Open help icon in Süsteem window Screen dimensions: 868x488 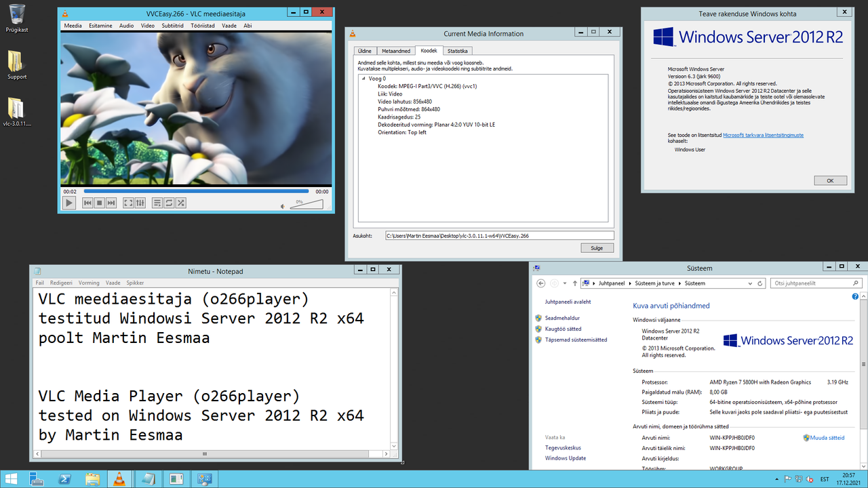(855, 297)
